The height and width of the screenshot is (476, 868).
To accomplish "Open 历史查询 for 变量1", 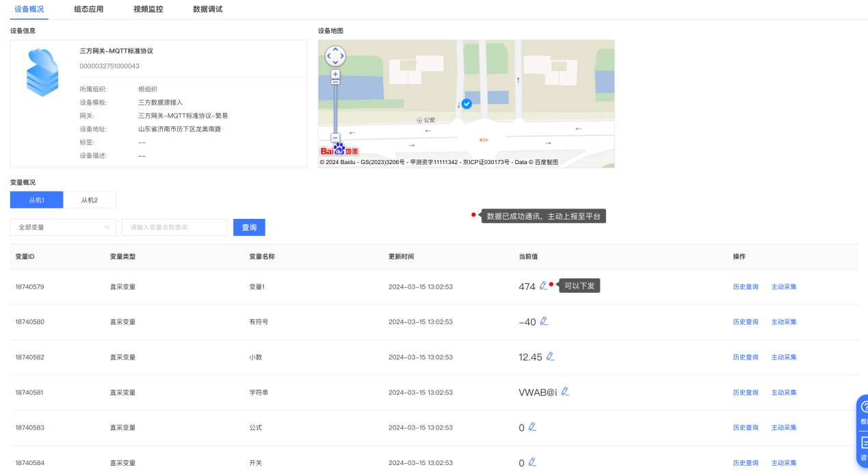I will [746, 287].
